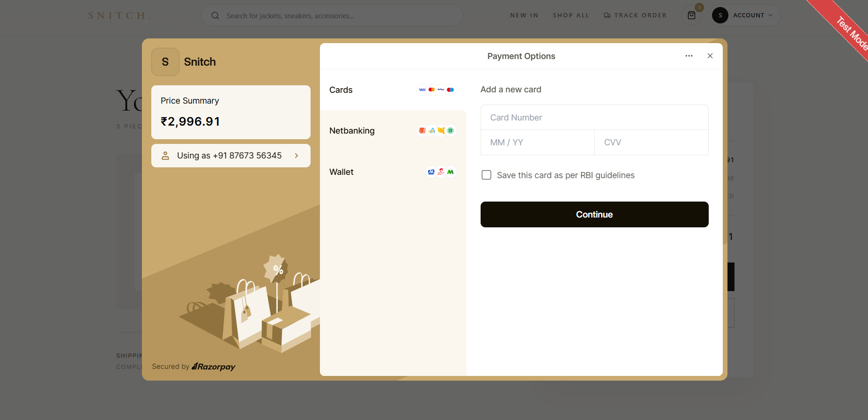
Task: Click the Payment Options title
Action: tap(521, 56)
